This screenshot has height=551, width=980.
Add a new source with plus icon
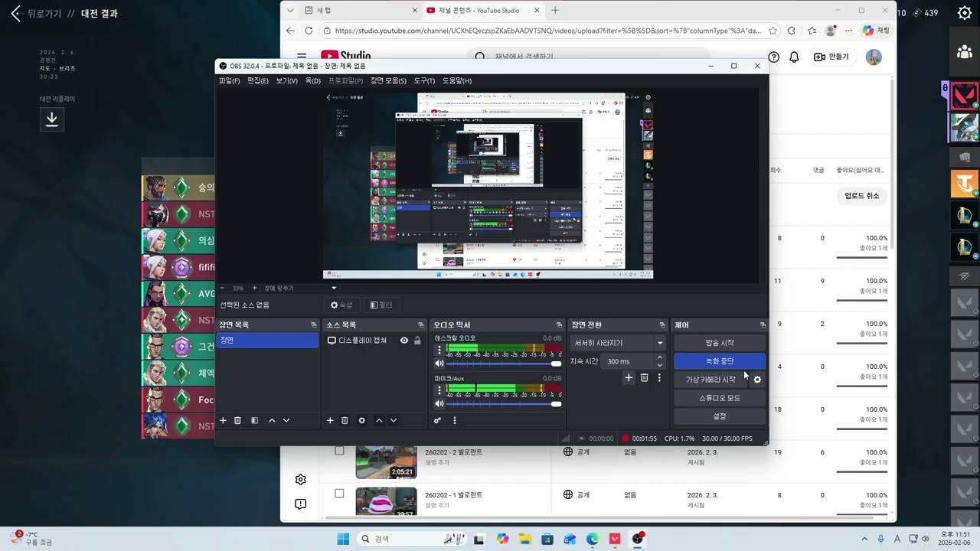pos(330,420)
